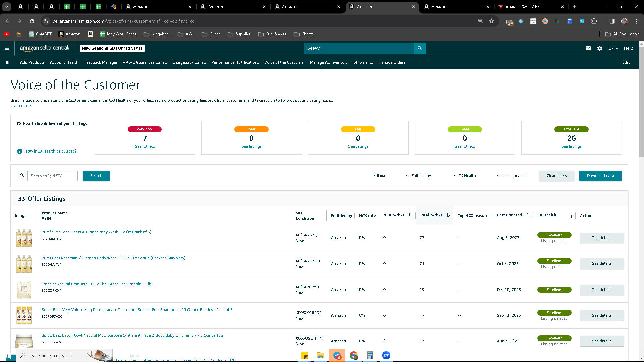The width and height of the screenshot is (644, 362).
Task: Open Manage All Inventory
Action: tap(329, 62)
